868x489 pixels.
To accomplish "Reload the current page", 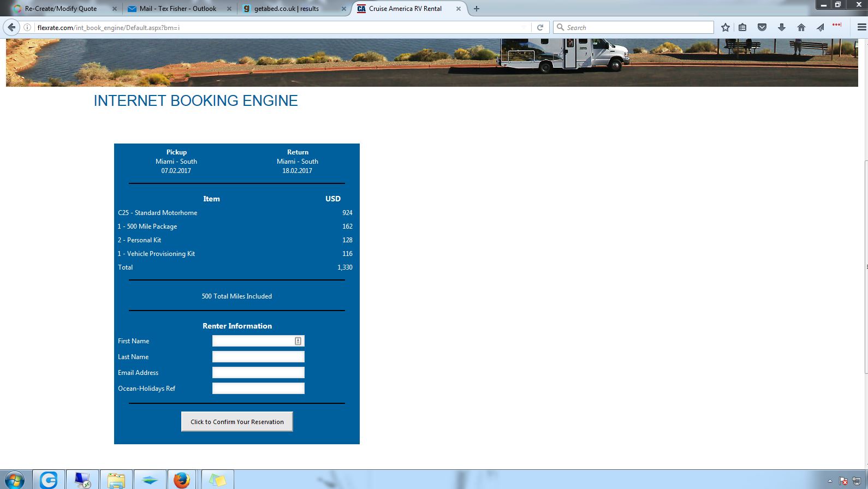I will tap(540, 27).
